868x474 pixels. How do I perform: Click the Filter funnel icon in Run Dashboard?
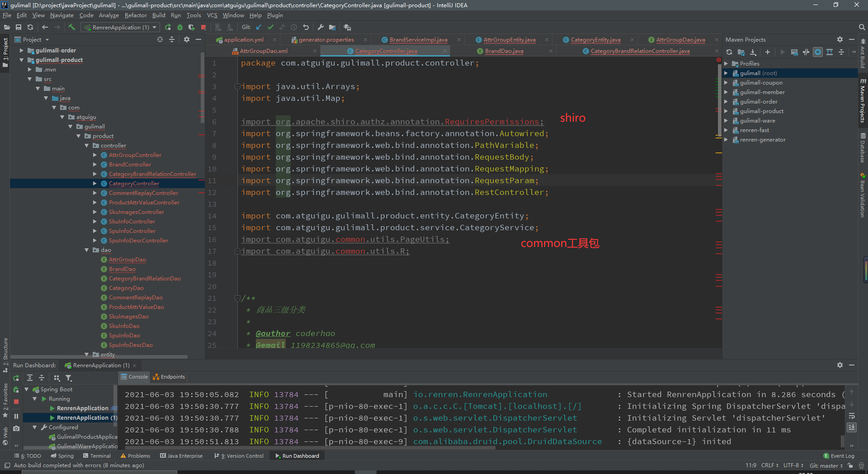(x=68, y=378)
